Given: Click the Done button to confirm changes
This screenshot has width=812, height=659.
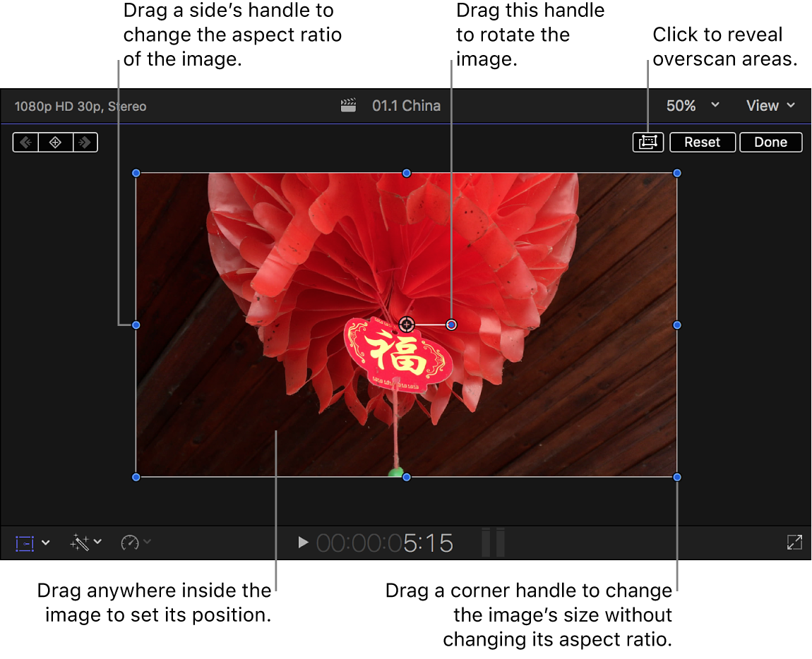Looking at the screenshot, I should coord(770,142).
